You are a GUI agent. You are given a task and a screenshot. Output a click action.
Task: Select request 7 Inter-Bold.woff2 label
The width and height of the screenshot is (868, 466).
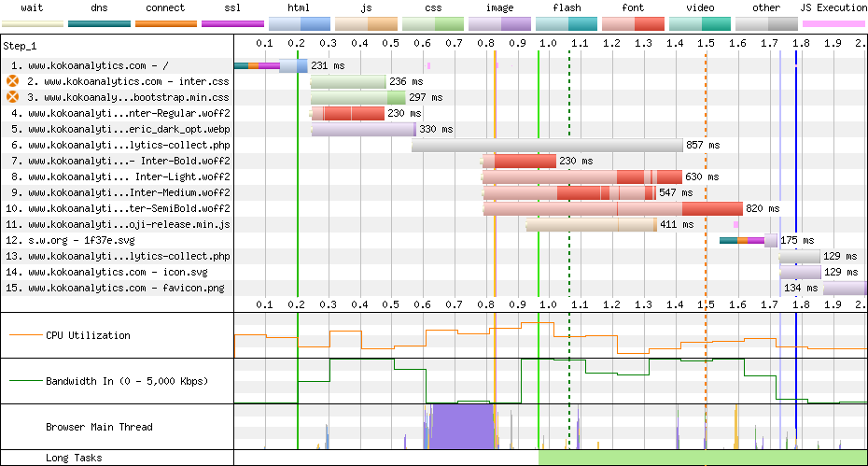coord(120,161)
